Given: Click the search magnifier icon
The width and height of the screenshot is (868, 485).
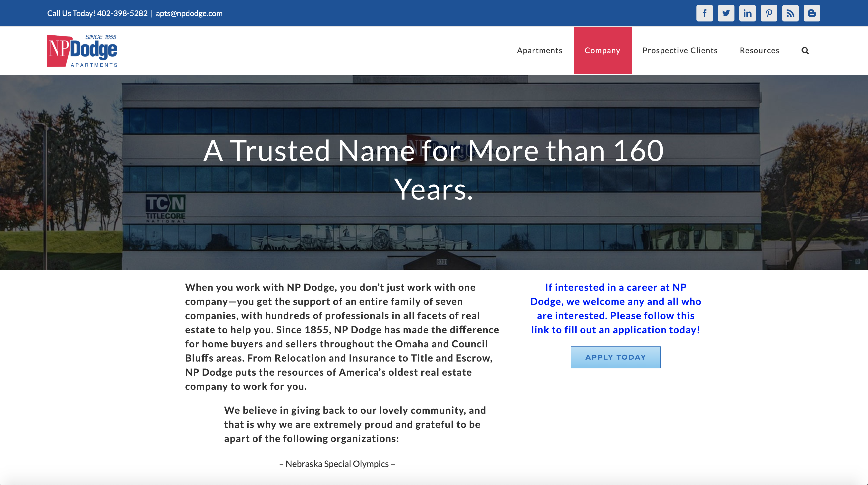Looking at the screenshot, I should pos(805,51).
